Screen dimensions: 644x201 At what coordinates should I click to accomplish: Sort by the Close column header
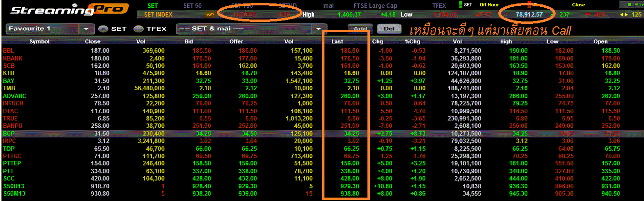92,41
